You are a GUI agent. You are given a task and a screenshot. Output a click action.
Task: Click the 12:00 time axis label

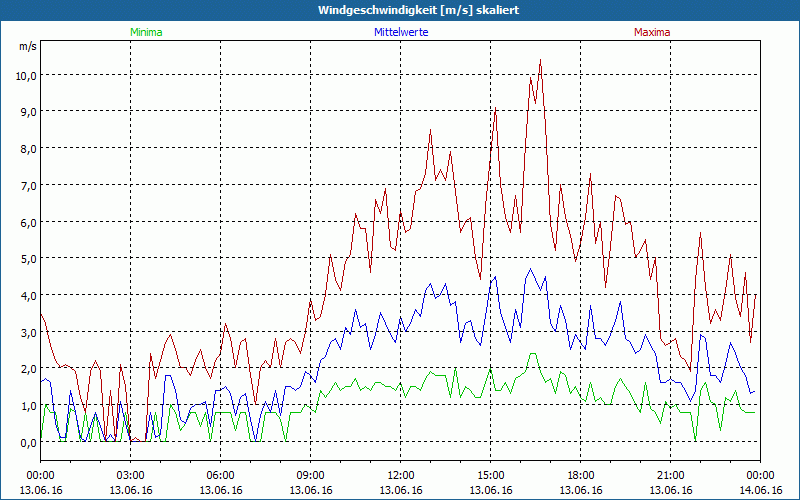[x=401, y=476]
